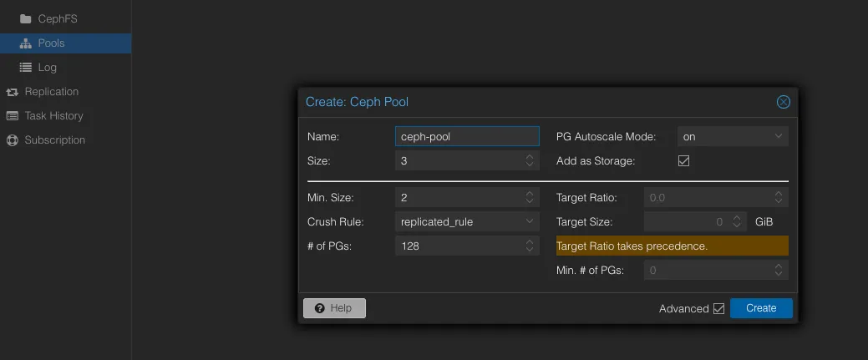Click the Pools sitemap icon
Viewport: 868px width, 360px height.
(x=25, y=43)
